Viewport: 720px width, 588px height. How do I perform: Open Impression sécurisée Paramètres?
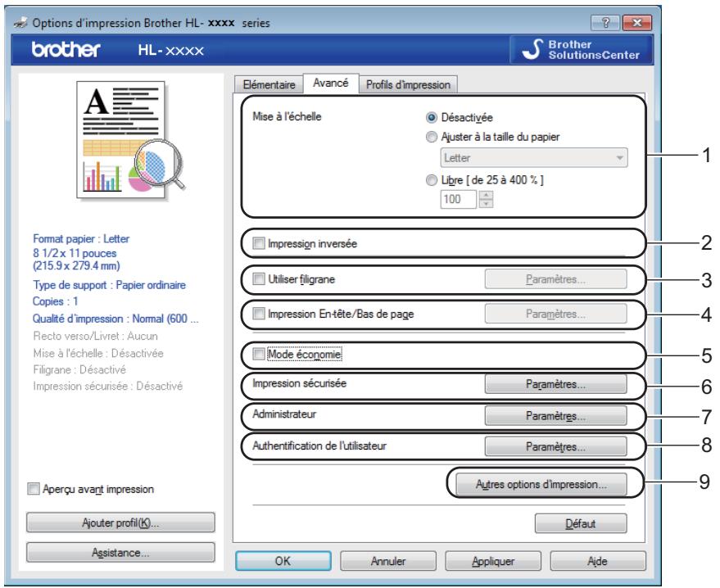[x=555, y=384]
